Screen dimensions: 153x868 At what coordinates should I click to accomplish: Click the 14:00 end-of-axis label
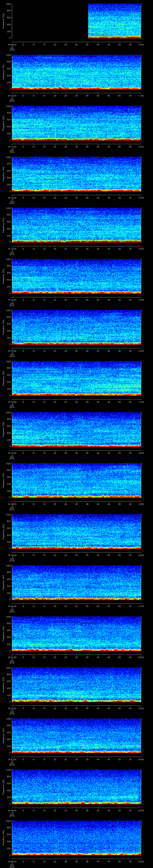[x=141, y=249]
